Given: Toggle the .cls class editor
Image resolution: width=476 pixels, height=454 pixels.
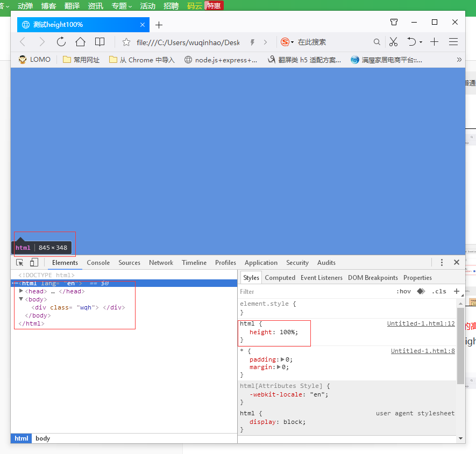Looking at the screenshot, I should click(x=438, y=291).
